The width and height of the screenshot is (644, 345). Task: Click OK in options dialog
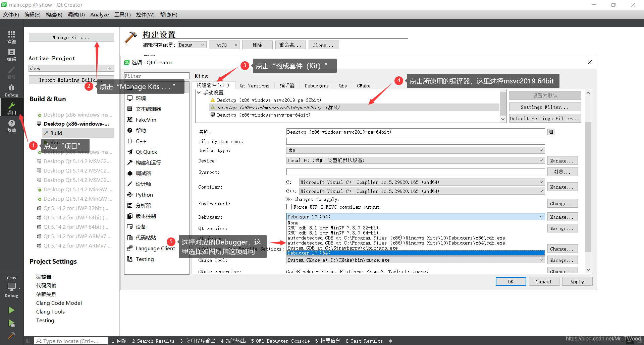click(511, 282)
